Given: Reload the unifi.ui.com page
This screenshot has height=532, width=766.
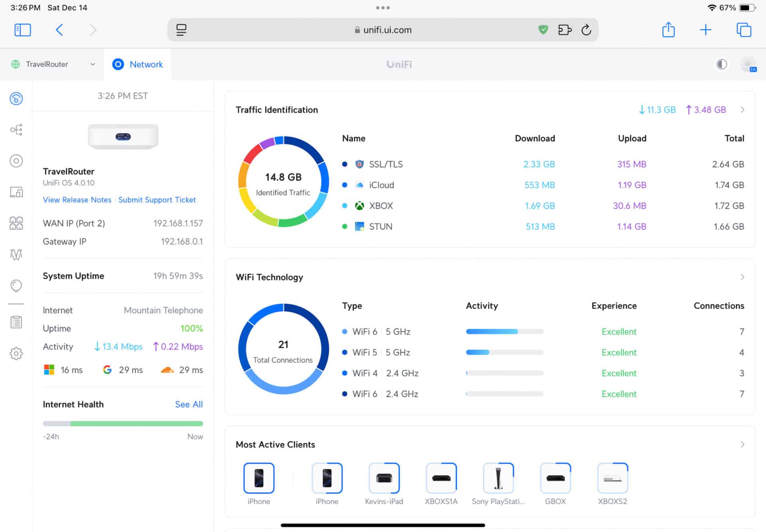Looking at the screenshot, I should coord(586,30).
